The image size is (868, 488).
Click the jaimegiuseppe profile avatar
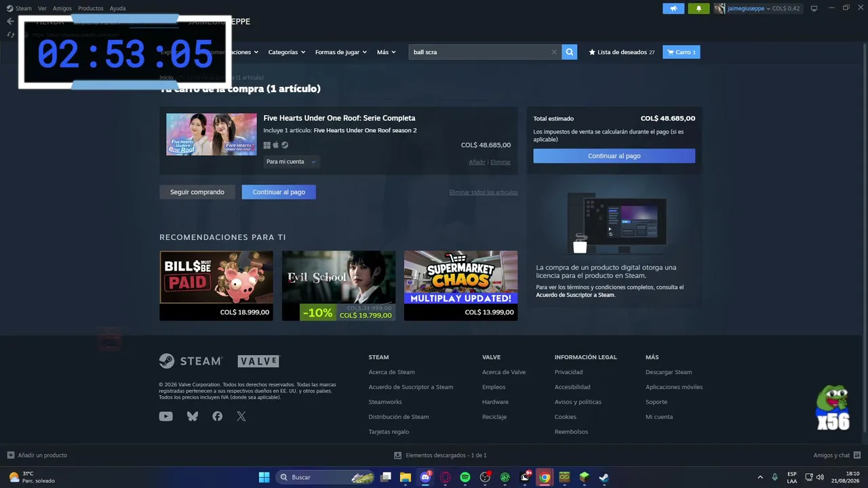719,8
